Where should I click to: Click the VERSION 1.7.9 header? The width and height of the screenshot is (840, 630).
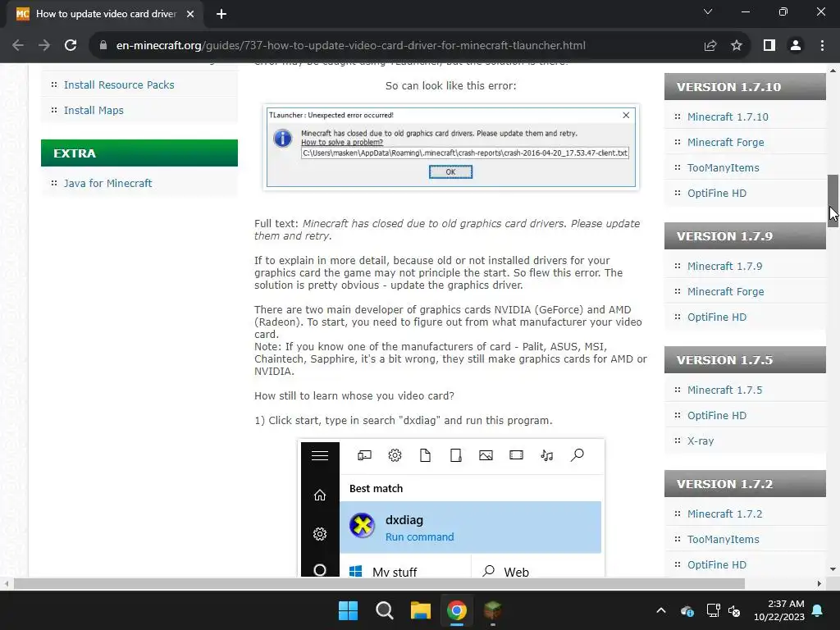pyautogui.click(x=745, y=236)
